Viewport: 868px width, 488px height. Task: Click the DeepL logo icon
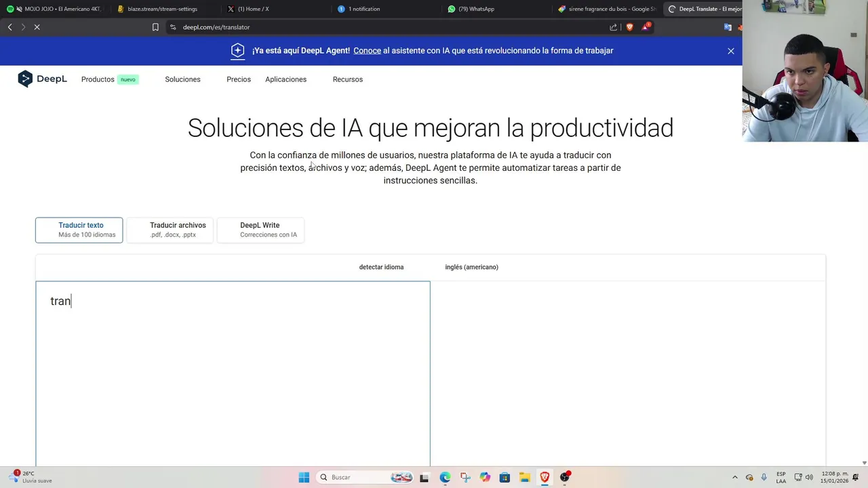point(25,79)
